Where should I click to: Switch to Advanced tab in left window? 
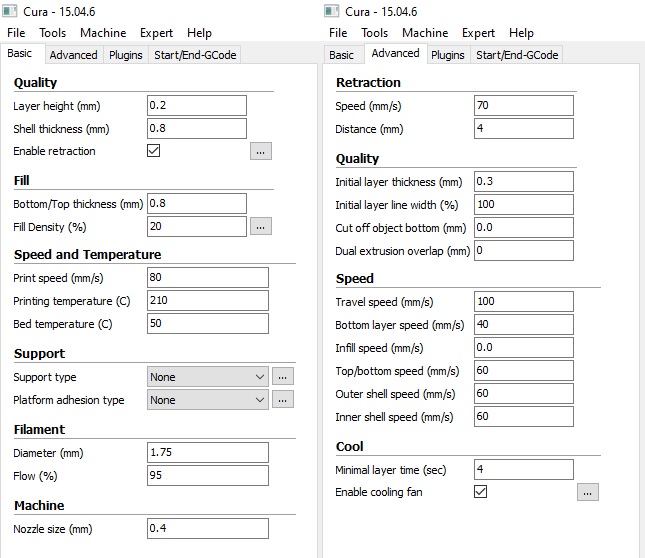coord(74,55)
